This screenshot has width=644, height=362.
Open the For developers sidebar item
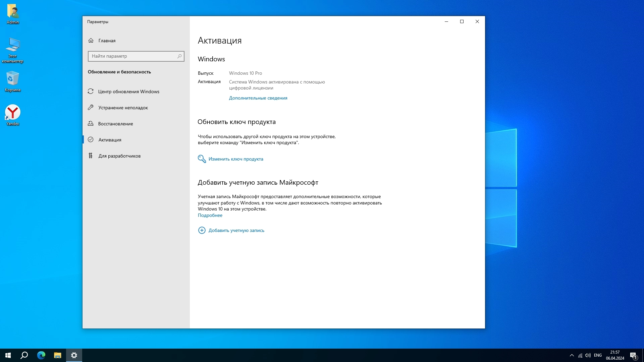(119, 156)
